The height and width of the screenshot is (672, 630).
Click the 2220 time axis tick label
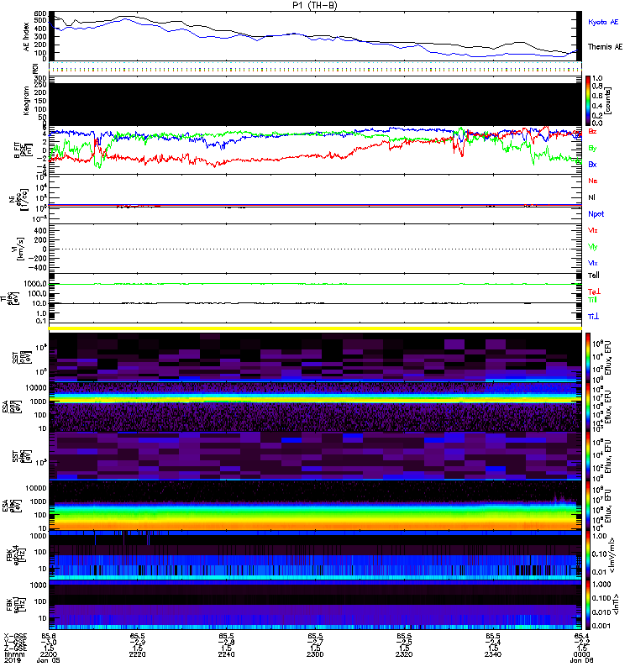pyautogui.click(x=137, y=654)
